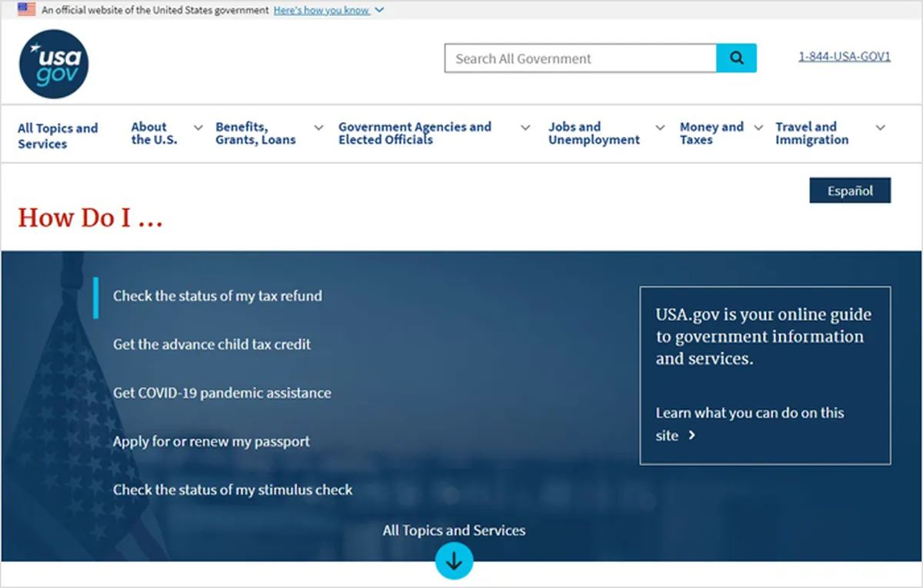Click the Search All Government field

(x=581, y=58)
